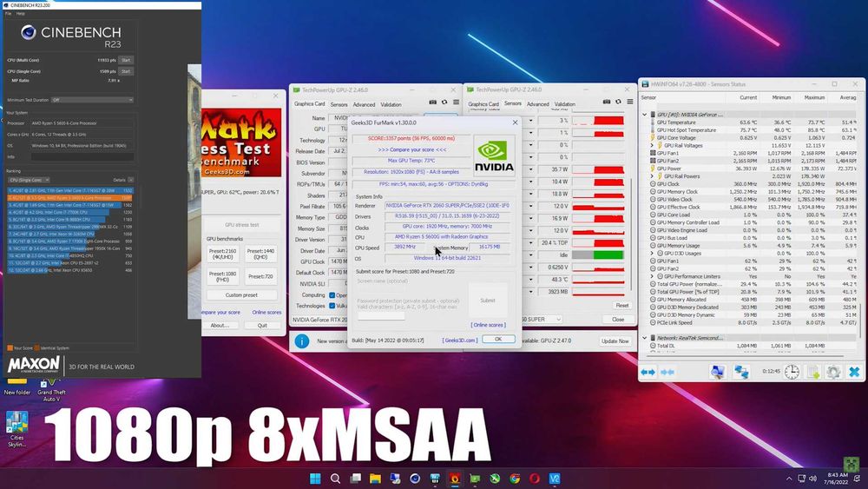Open the Geeks3D.com link in FurMark dialog
Viewport: 868px width, 489px height.
pyautogui.click(x=459, y=340)
